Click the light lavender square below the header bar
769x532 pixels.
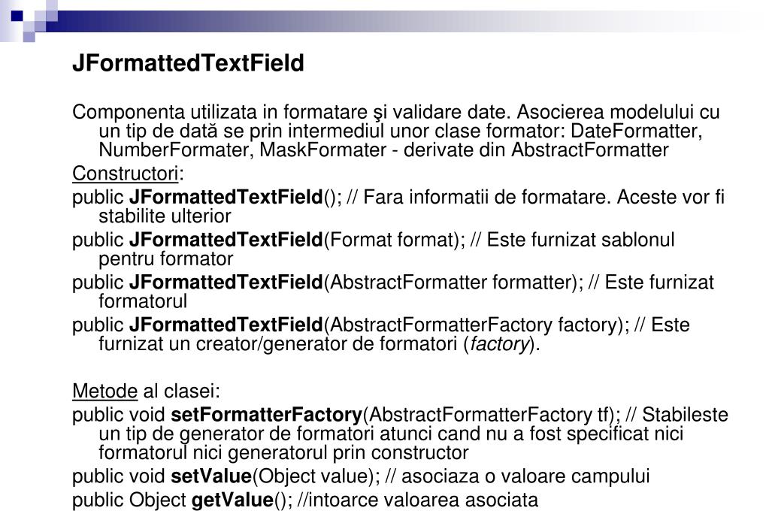pyautogui.click(x=29, y=36)
